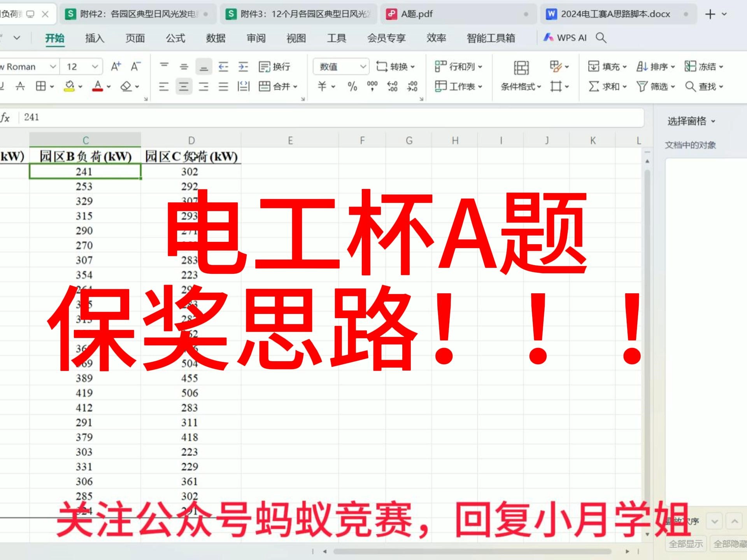Open the number format 数值 dropdown
The image size is (747, 560).
click(341, 66)
